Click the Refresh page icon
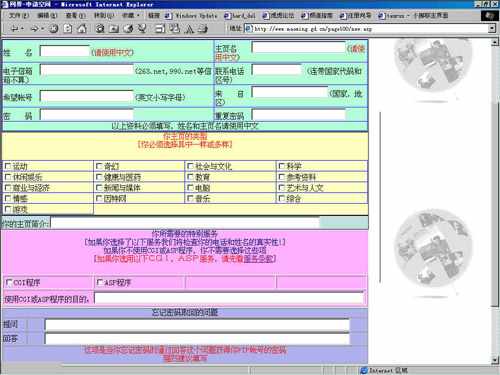 (x=68, y=29)
